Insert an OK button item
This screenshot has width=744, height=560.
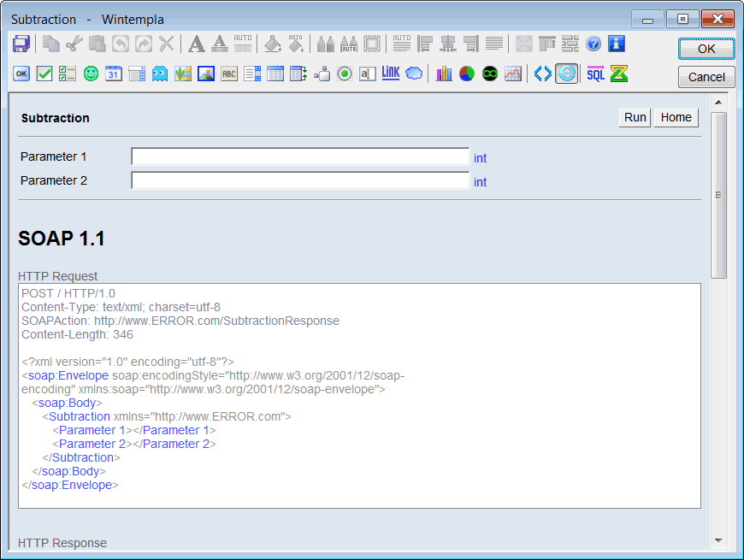pos(21,74)
